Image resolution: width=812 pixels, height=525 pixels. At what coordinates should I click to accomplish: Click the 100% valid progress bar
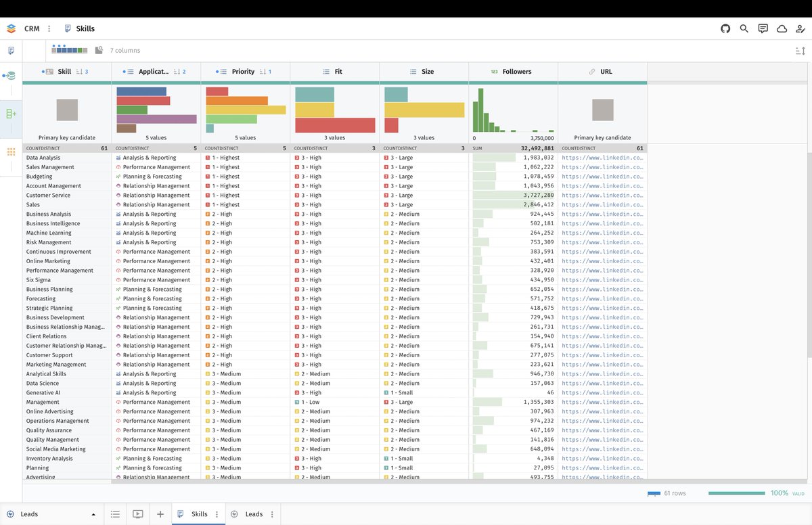click(x=737, y=493)
